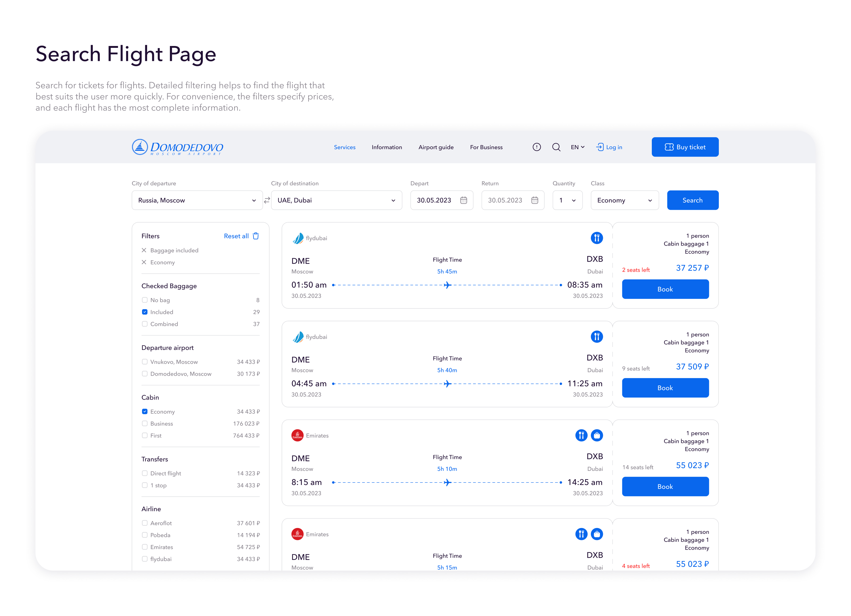Expand the Class Economy dropdown
851x616 pixels.
pos(624,200)
